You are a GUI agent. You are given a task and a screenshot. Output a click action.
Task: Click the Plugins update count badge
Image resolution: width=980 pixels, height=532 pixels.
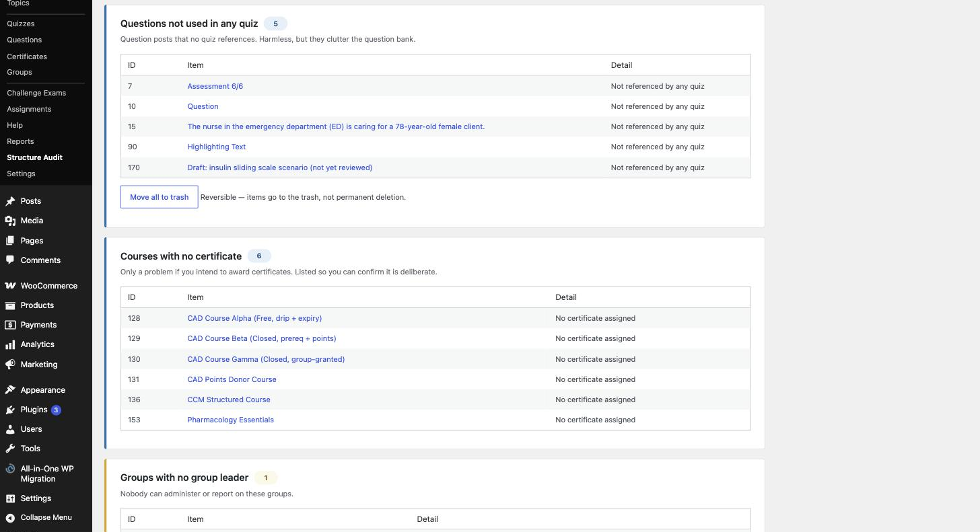click(56, 410)
